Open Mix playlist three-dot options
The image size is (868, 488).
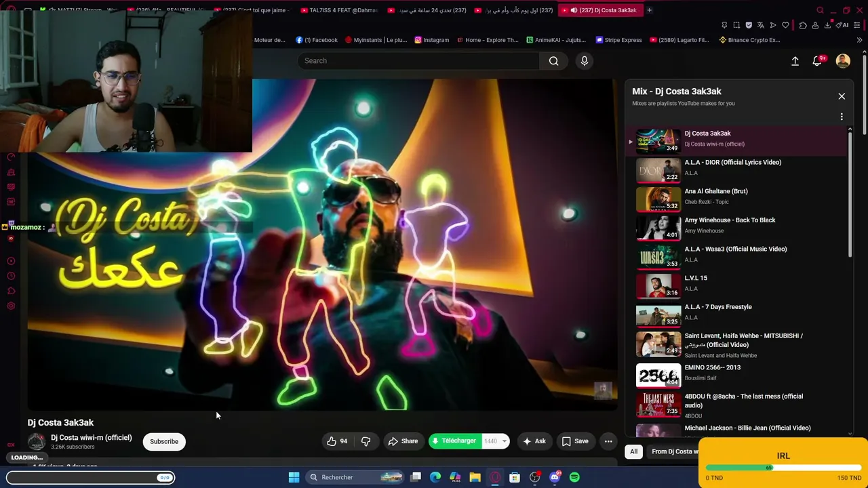click(x=842, y=117)
